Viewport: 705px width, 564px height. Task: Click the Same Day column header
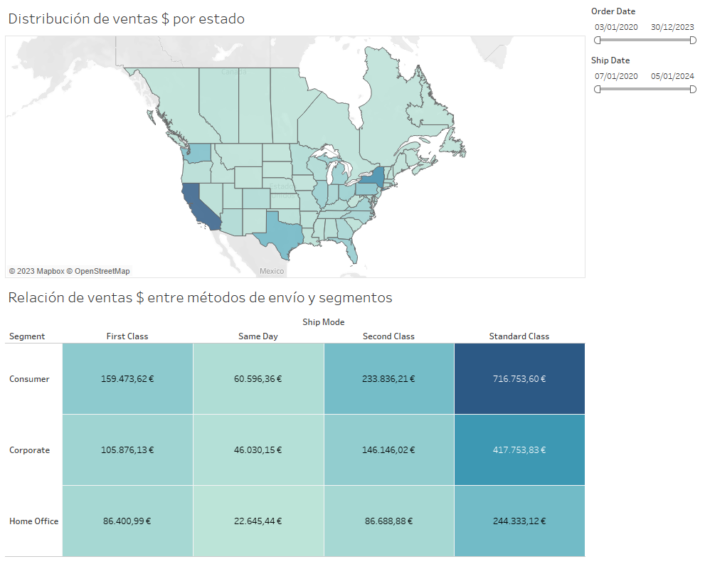[258, 336]
